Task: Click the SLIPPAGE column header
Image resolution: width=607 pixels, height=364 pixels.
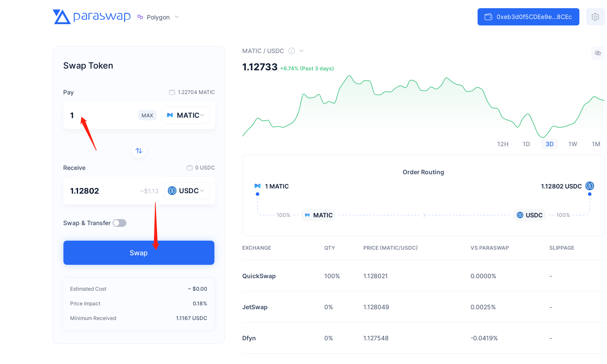Action: tap(562, 248)
